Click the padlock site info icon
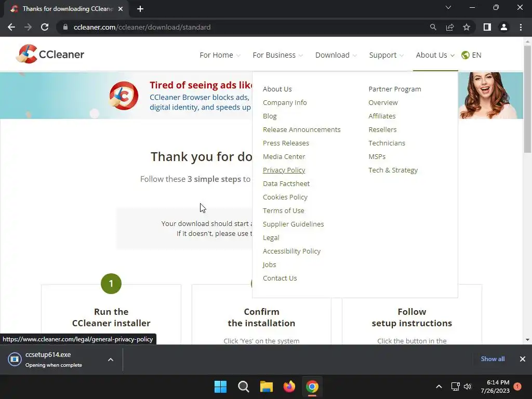This screenshot has height=399, width=532. coord(65,27)
